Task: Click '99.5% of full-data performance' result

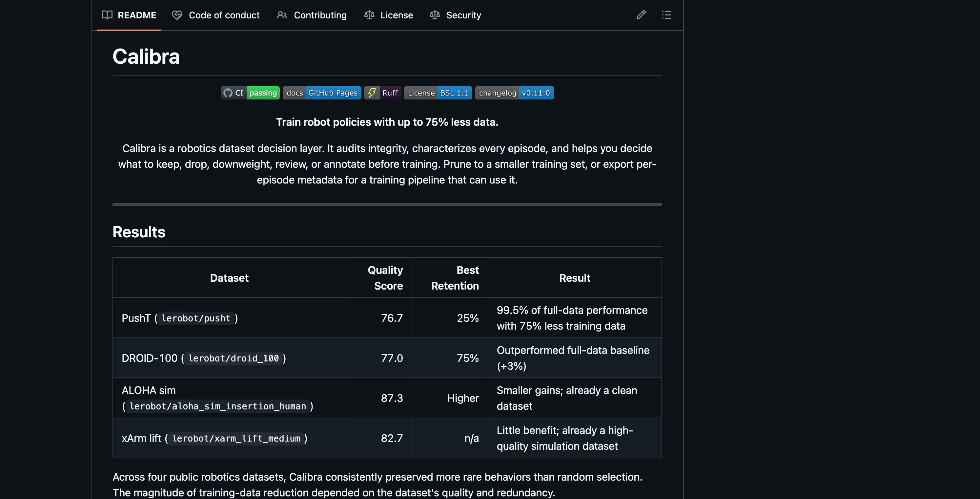Action: point(572,310)
